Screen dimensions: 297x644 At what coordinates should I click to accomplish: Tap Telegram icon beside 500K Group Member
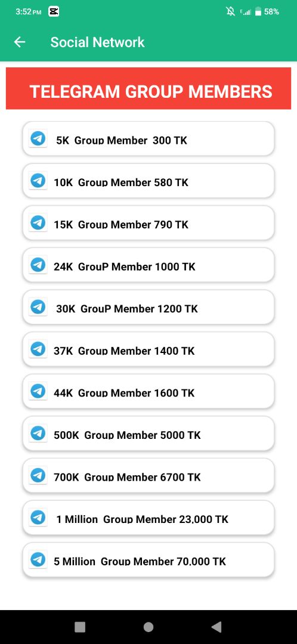tap(38, 433)
